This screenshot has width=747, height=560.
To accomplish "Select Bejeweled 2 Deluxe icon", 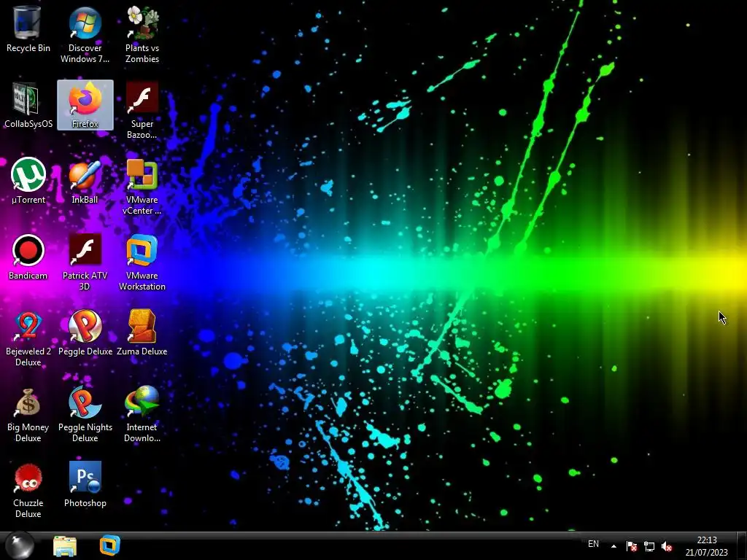I will click(28, 338).
